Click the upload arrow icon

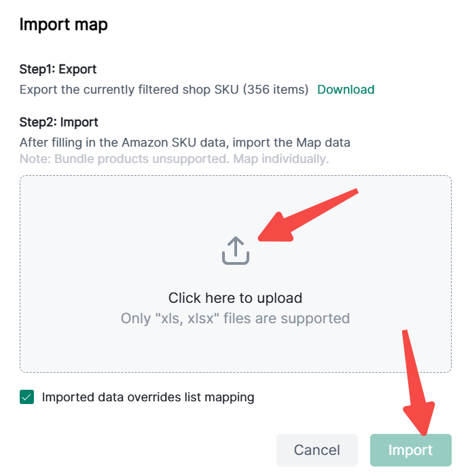click(236, 251)
